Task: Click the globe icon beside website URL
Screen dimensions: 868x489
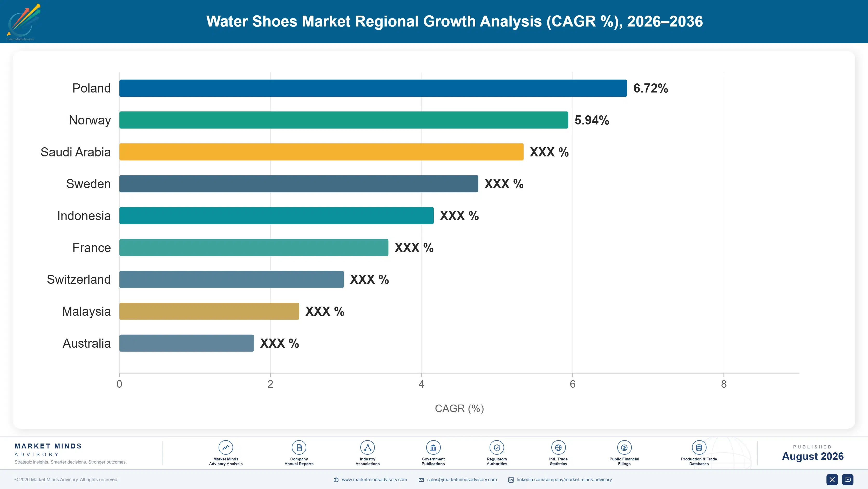Action: pos(336,480)
